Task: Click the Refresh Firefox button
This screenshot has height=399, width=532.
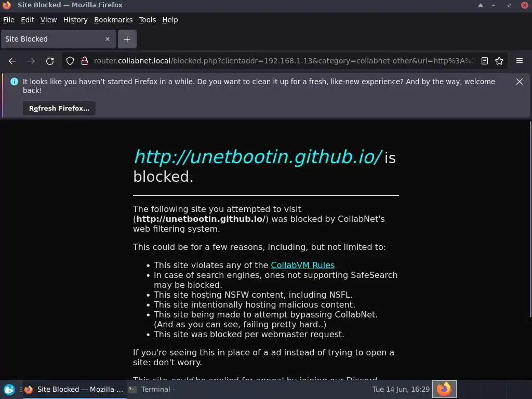Action: click(59, 109)
